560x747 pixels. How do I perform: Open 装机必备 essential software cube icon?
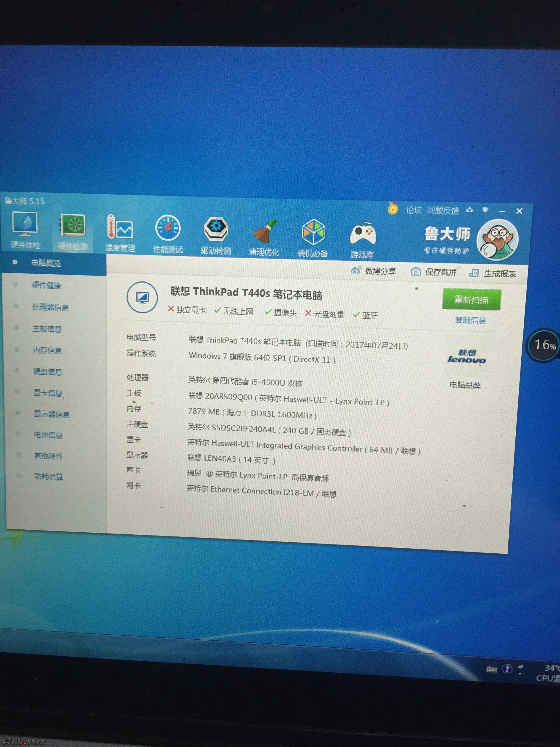coord(312,238)
